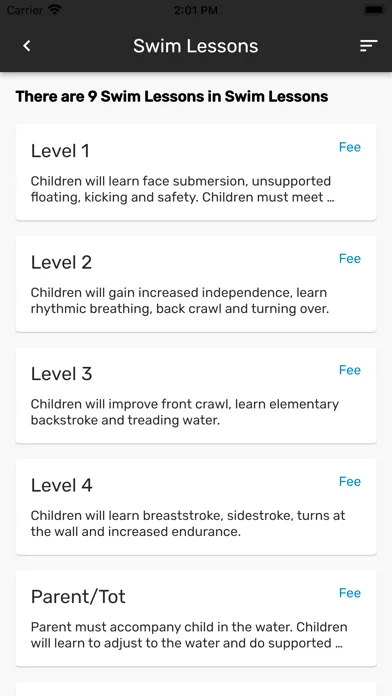Tap Level 4 breaststroke description
The image size is (392, 696).
188,523
